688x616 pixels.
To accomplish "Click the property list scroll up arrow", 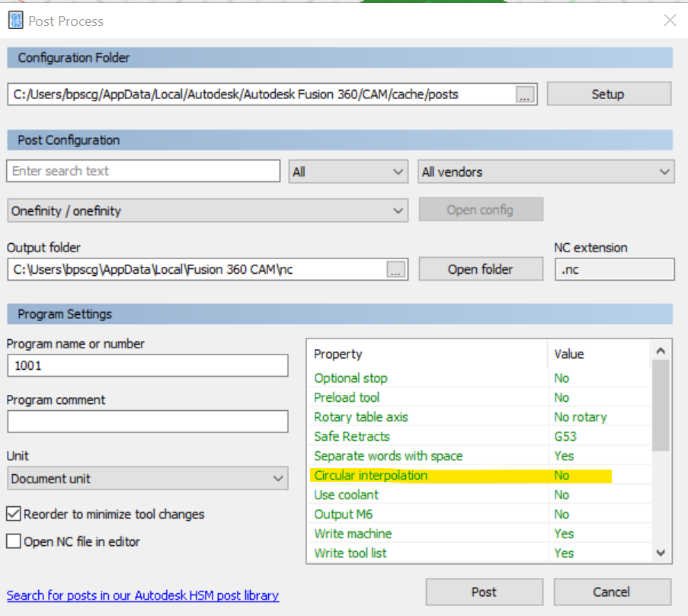I will tap(661, 351).
